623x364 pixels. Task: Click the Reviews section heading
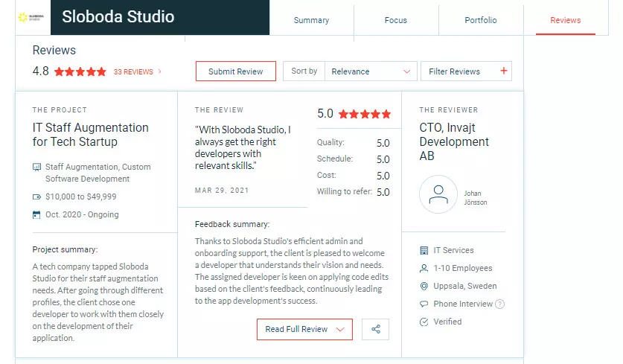(x=54, y=51)
